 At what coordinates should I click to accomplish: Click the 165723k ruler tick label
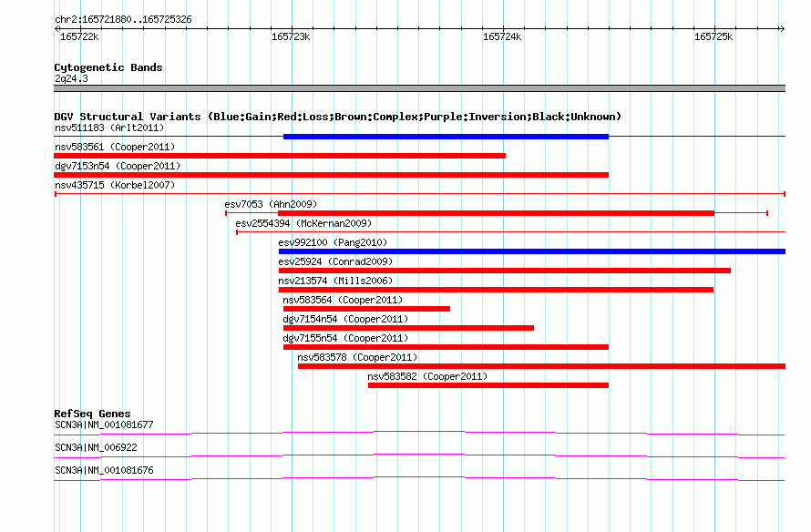[x=291, y=36]
